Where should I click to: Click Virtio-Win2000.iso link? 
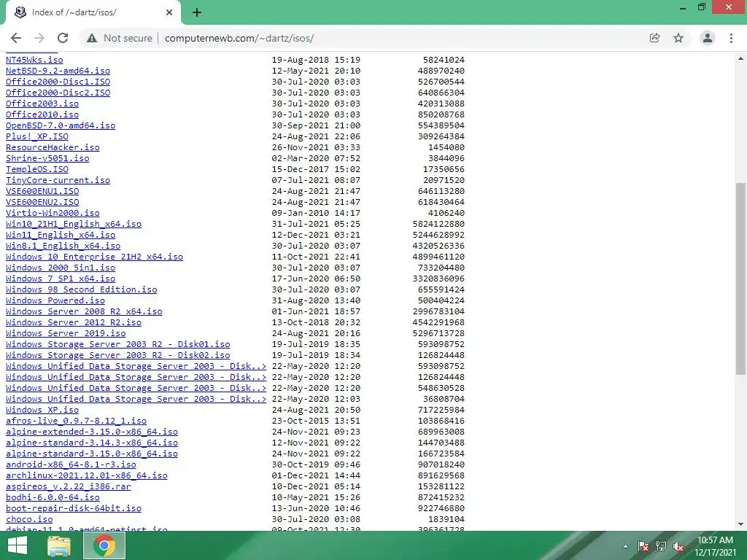53,213
